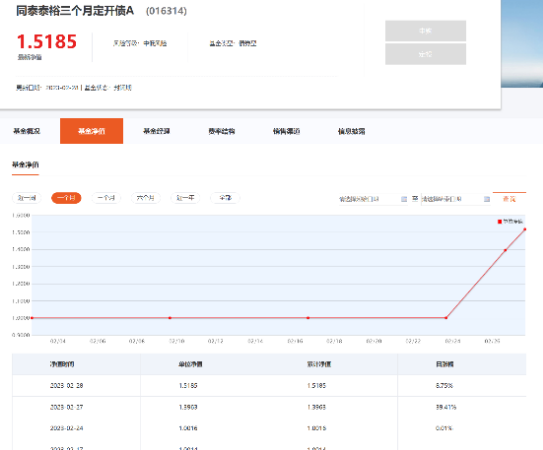The height and width of the screenshot is (450, 543).
Task: Click the 2023-02-28 date cell
Action: click(x=66, y=386)
